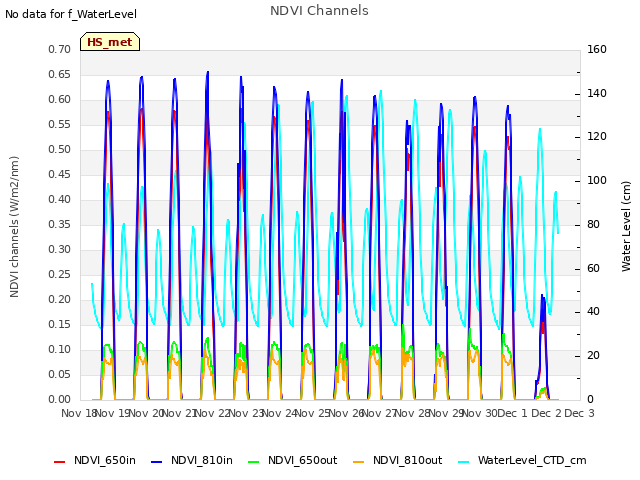Click the Dec 3 date axis label
The width and height of the screenshot is (640, 480).
[x=580, y=413]
